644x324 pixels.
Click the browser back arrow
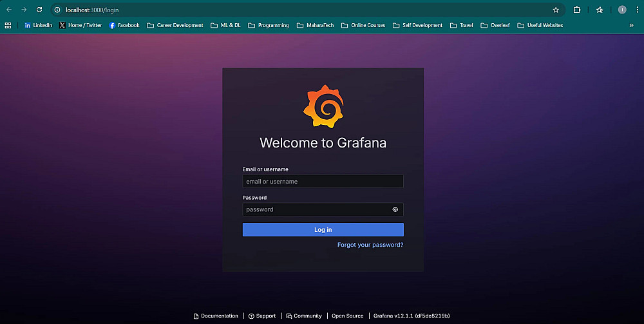(x=9, y=10)
